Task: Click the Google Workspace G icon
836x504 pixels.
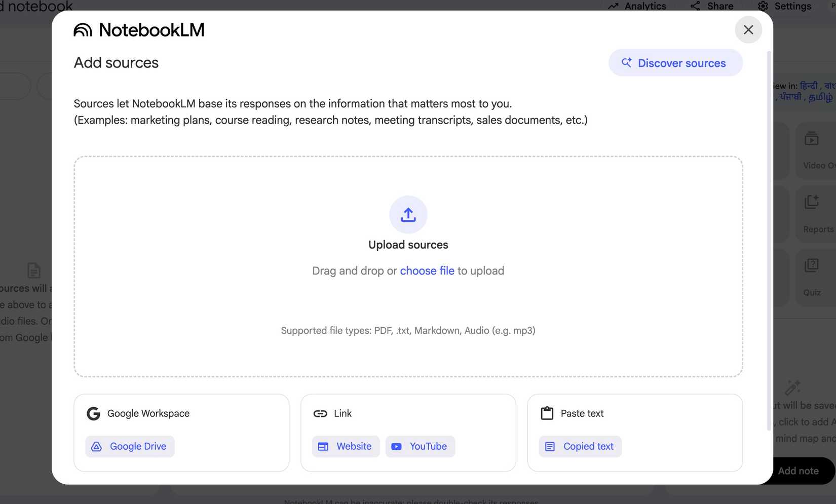Action: 93,413
